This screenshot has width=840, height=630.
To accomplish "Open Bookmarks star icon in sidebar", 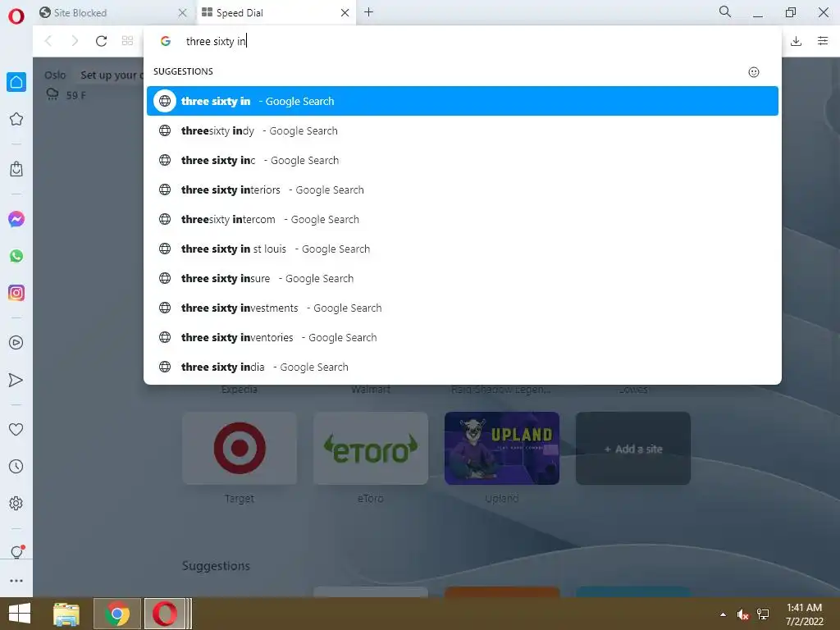I will (16, 119).
